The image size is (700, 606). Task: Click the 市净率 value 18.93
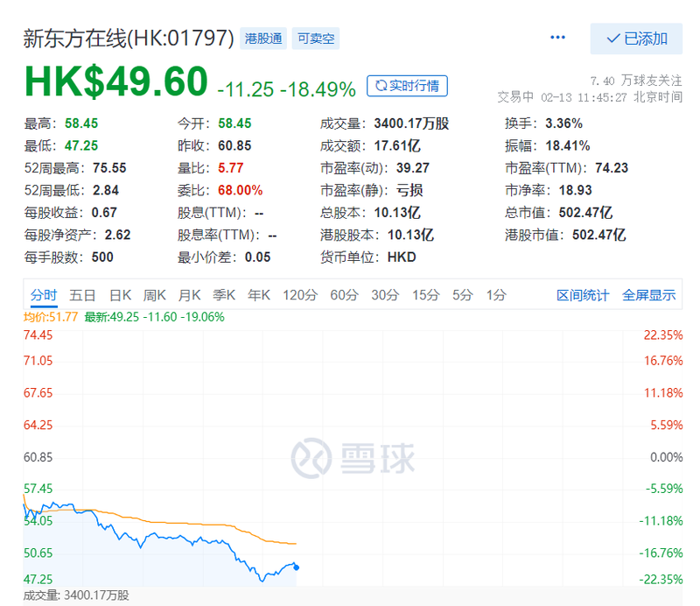(576, 190)
